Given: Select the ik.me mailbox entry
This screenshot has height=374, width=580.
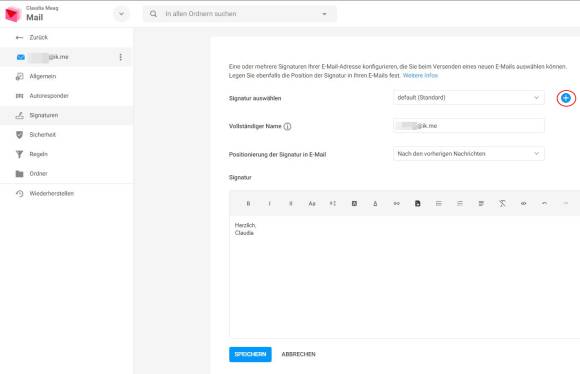Looking at the screenshot, I should click(x=67, y=57).
